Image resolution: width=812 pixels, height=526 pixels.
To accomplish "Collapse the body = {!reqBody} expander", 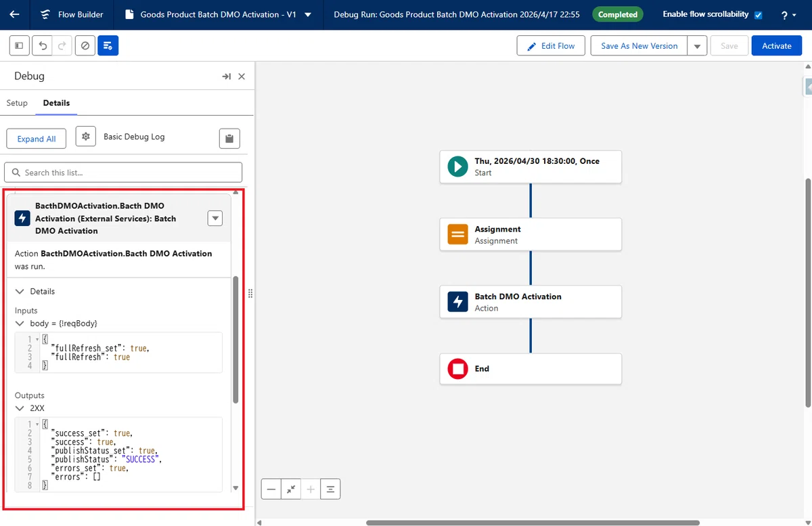I will point(20,324).
